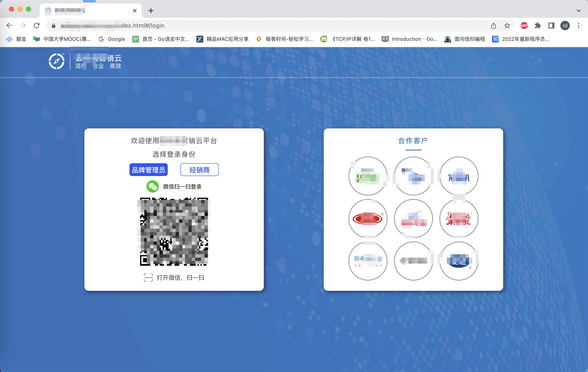This screenshot has height=372, width=588.
Task: Open the red calligraphy partner logo
Action: click(459, 218)
